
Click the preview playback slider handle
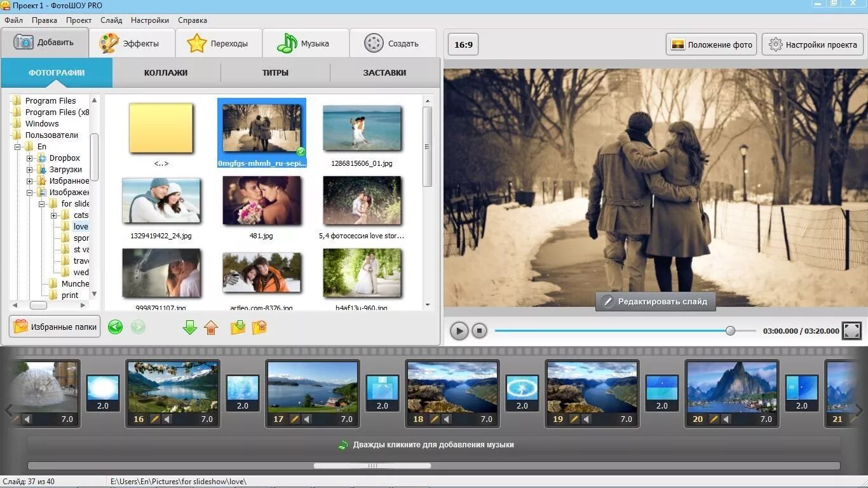730,330
